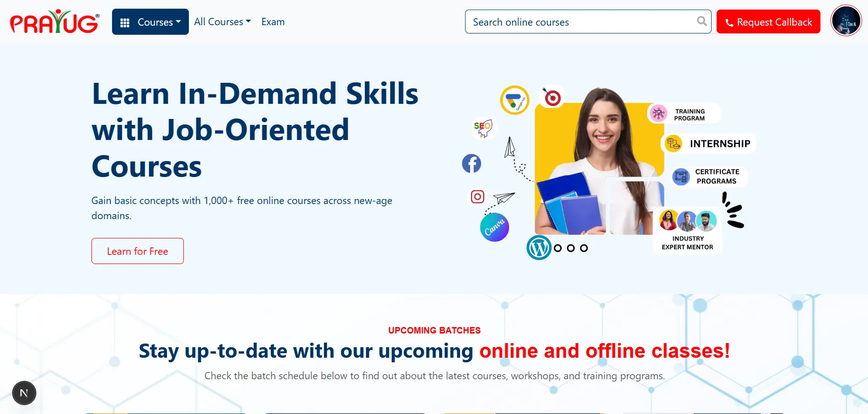This screenshot has height=414, width=868.
Task: Select the third carousel dot
Action: point(583,248)
